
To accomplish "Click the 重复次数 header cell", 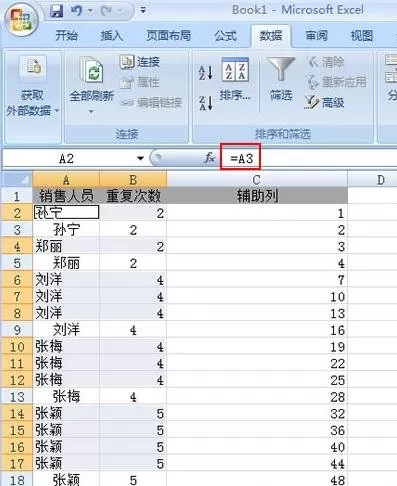I will (133, 196).
